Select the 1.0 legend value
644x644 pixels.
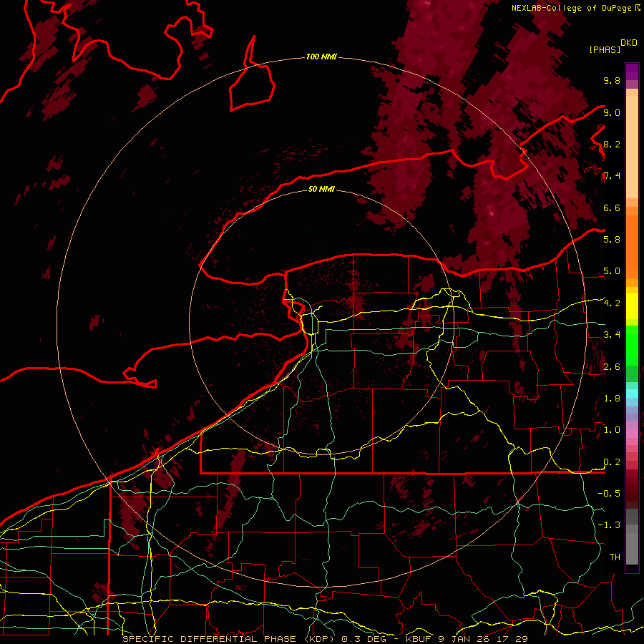tap(612, 430)
